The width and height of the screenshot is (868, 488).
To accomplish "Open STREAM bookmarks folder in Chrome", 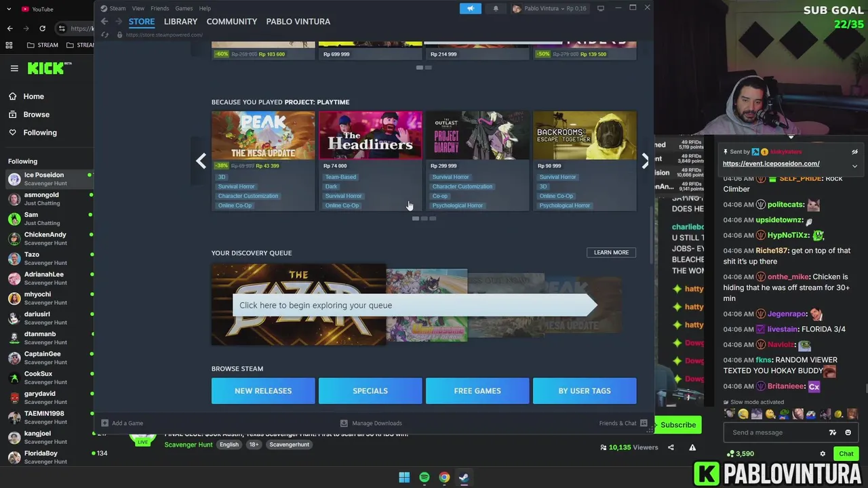I will coord(43,45).
